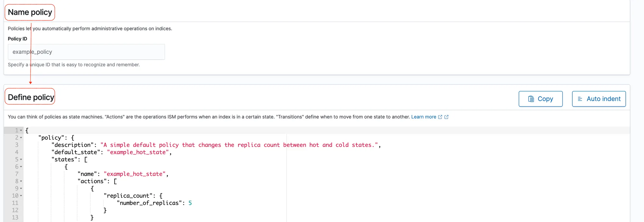Image resolution: width=644 pixels, height=222 pixels.
Task: Click the "actions" key on line 8
Action: click(92, 181)
